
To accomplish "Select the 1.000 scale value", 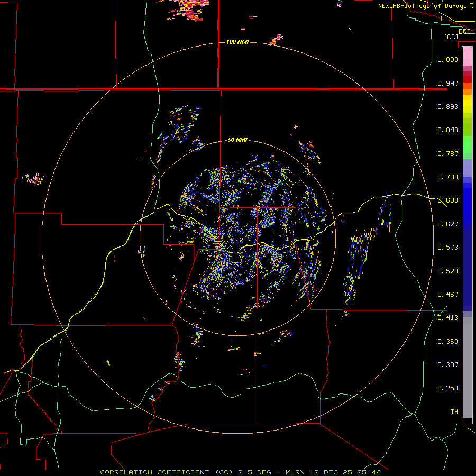I will pyautogui.click(x=448, y=59).
